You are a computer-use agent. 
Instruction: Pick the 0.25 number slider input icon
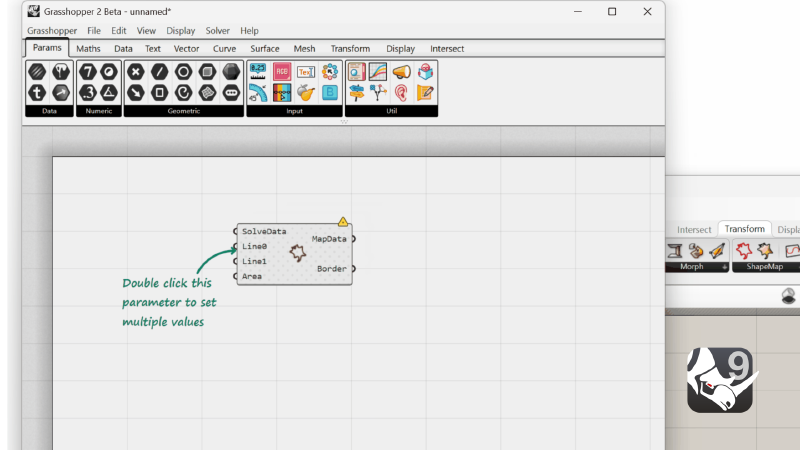(x=258, y=71)
